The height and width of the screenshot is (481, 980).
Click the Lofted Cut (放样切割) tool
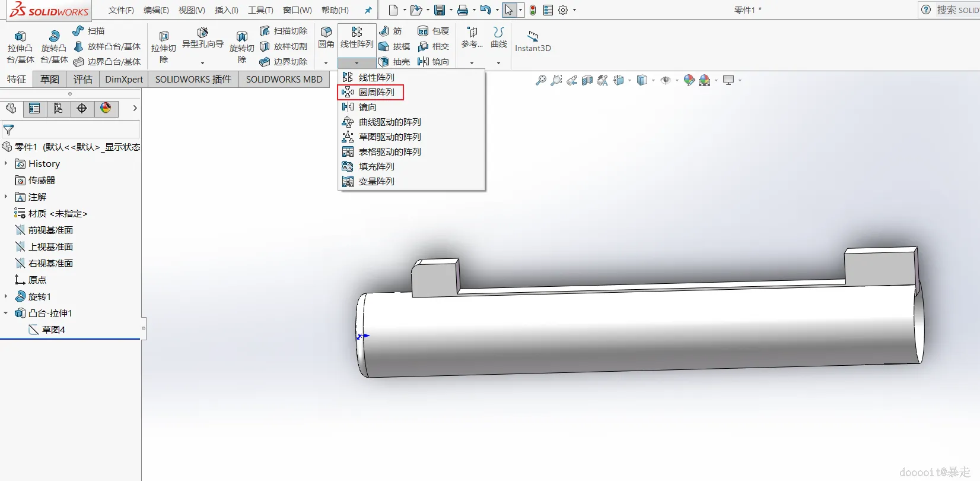click(284, 46)
